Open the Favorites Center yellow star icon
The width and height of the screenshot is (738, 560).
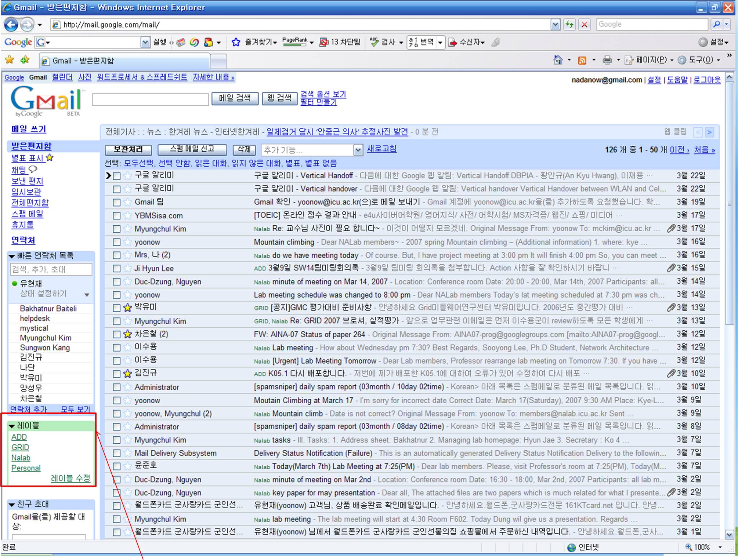tap(10, 60)
